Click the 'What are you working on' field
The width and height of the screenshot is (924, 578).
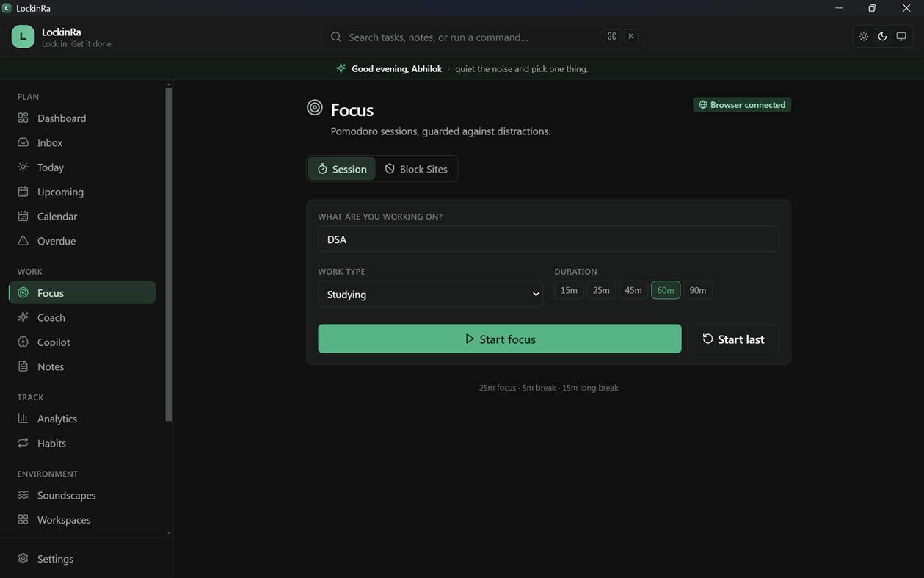pyautogui.click(x=548, y=239)
